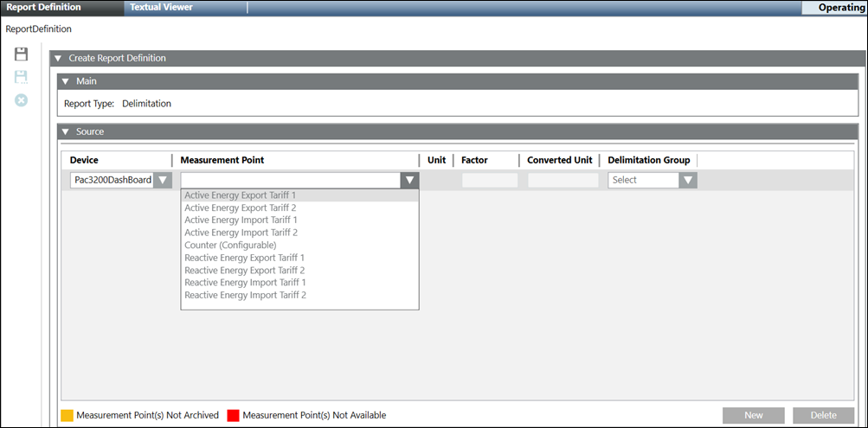Click the Measurement Point dropdown arrow
The width and height of the screenshot is (868, 428).
coord(409,180)
